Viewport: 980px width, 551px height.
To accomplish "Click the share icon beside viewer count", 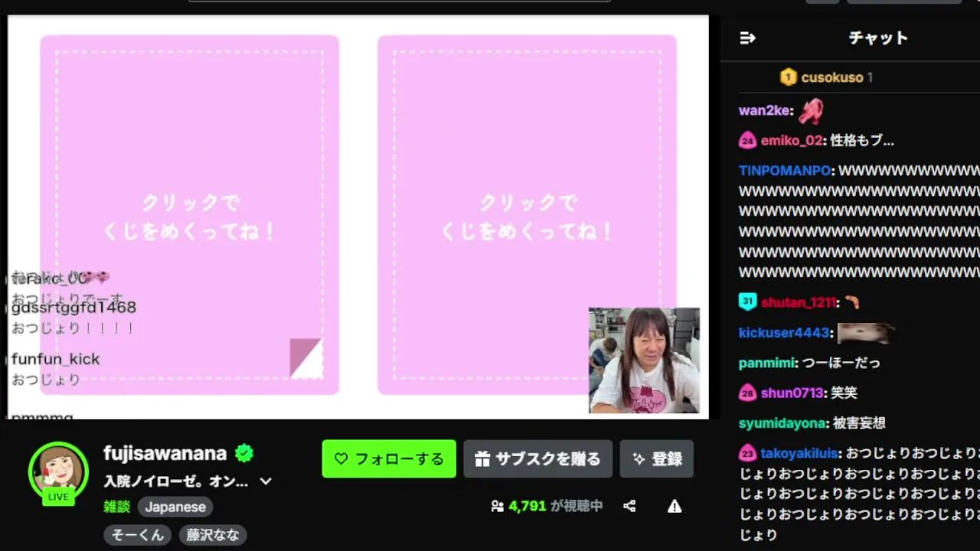I will (x=629, y=506).
